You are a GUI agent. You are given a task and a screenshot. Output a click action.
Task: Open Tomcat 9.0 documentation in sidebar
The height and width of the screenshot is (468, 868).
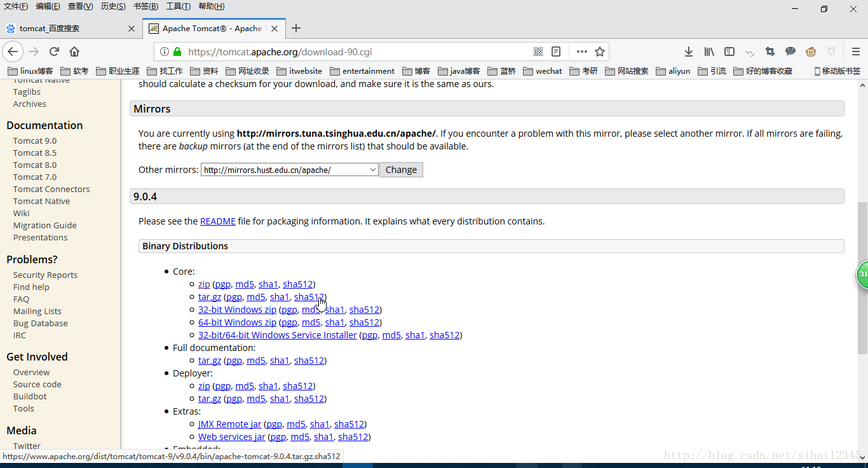(35, 141)
